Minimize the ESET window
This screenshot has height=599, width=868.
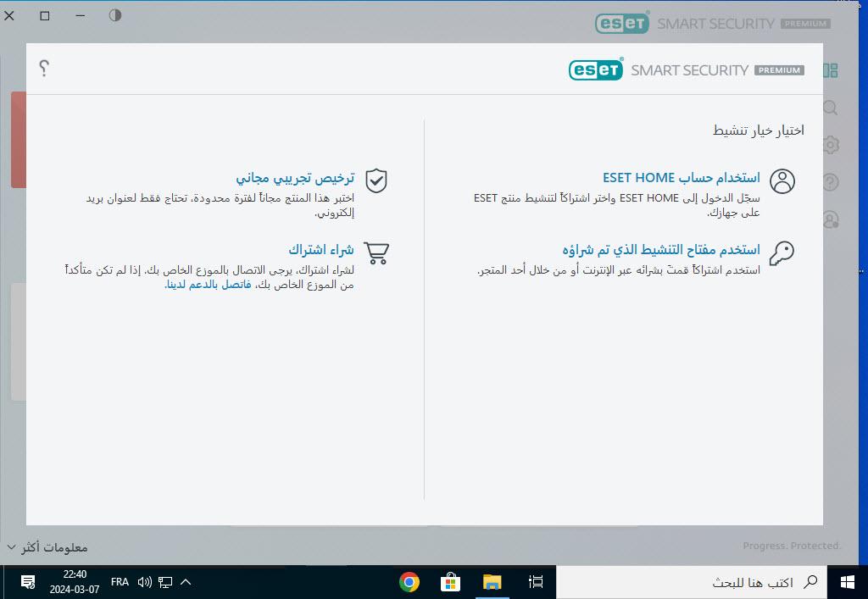pos(81,15)
